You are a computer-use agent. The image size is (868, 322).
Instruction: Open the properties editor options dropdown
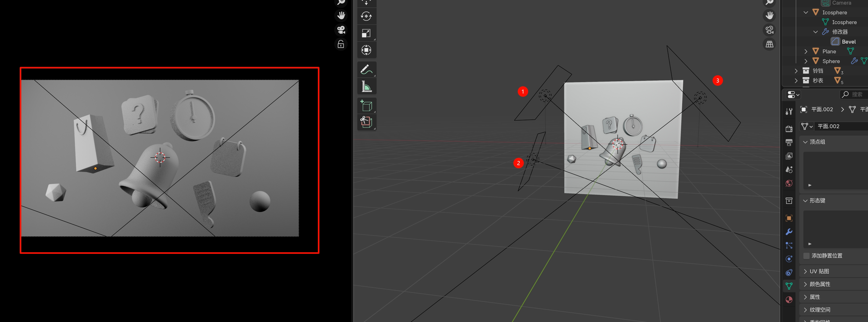tap(793, 95)
